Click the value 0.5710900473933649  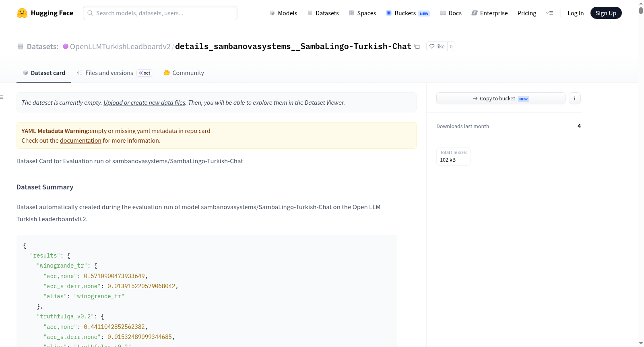[x=114, y=276]
